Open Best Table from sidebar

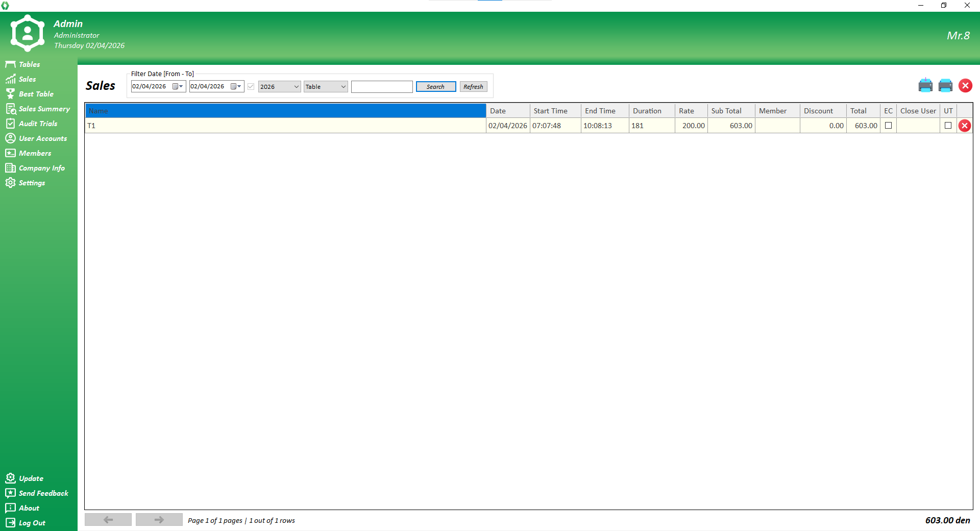[x=36, y=94]
